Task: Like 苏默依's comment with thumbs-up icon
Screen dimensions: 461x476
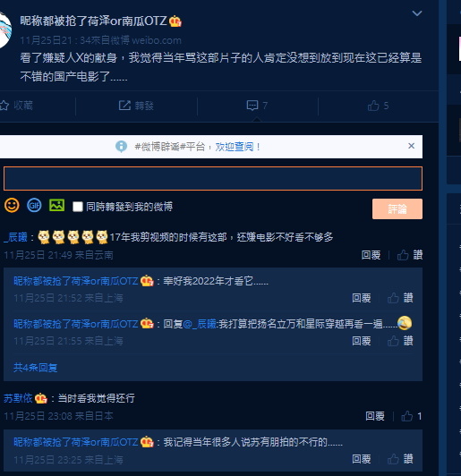Action: [x=407, y=416]
